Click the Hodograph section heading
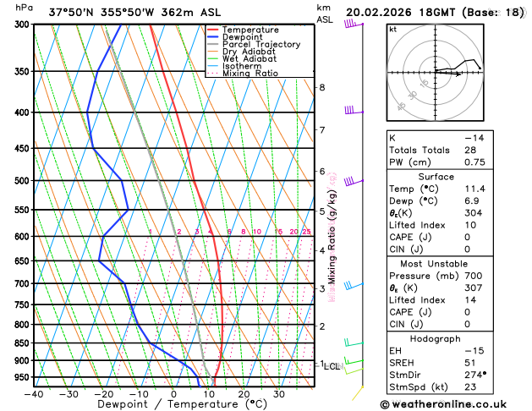532x411 pixels. (436, 339)
